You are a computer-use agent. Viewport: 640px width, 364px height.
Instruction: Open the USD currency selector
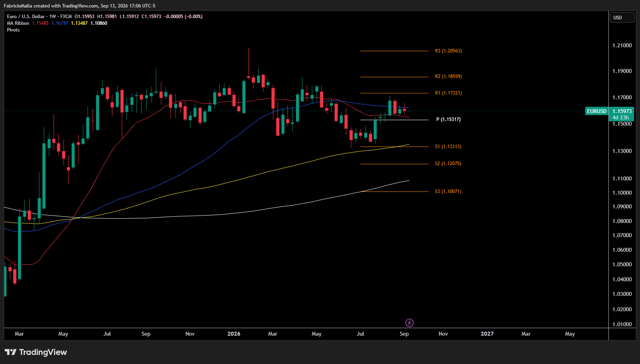click(x=622, y=18)
